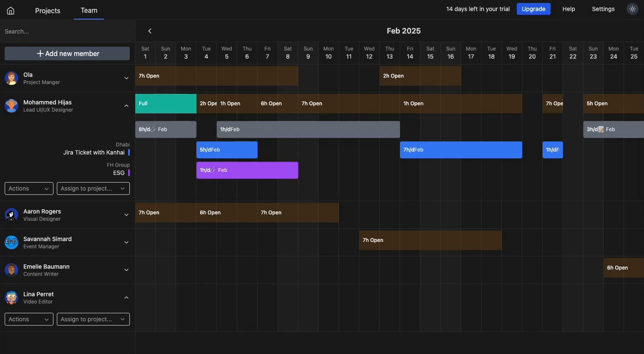Select the Jira Ticket with Kanhai project

tap(94, 152)
